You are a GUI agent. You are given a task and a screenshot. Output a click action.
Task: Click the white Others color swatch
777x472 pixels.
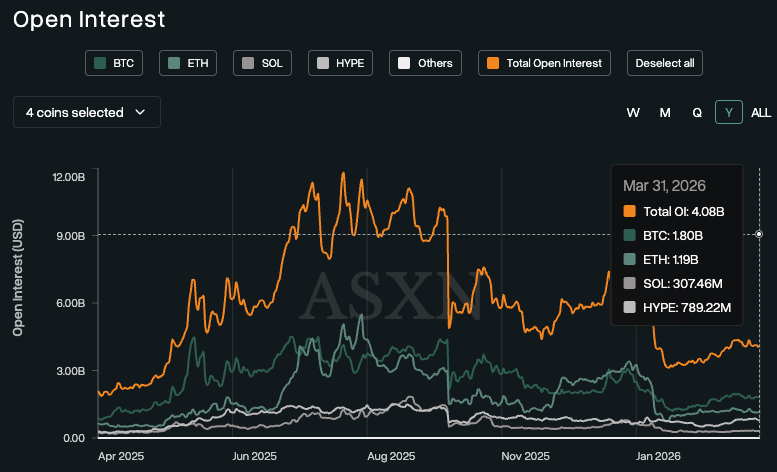click(404, 63)
